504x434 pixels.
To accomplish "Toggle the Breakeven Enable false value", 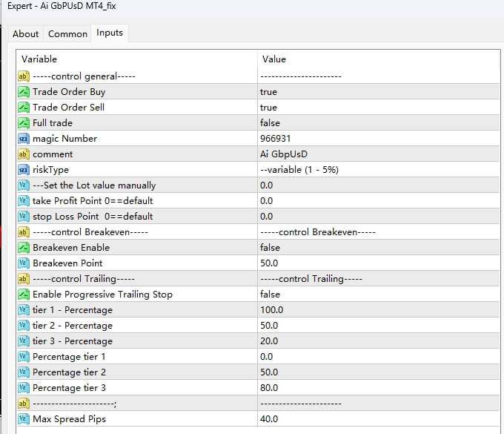I will (x=270, y=248).
